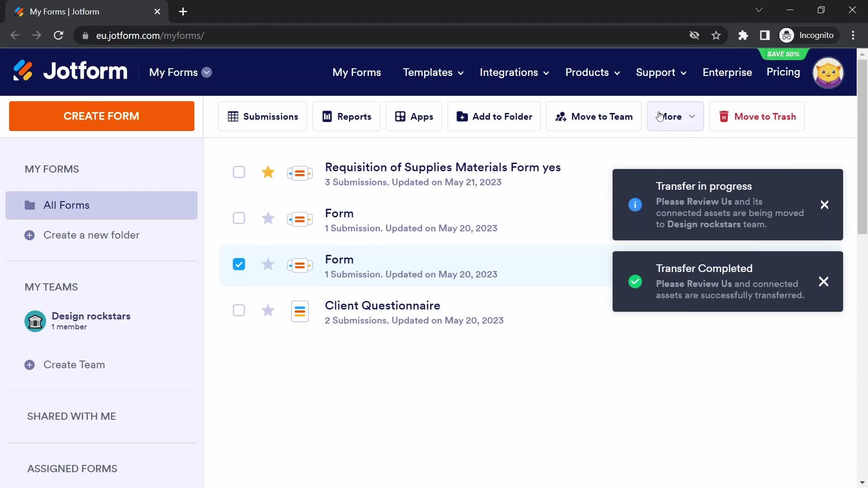
Task: Open the Pricing nav link
Action: [783, 72]
